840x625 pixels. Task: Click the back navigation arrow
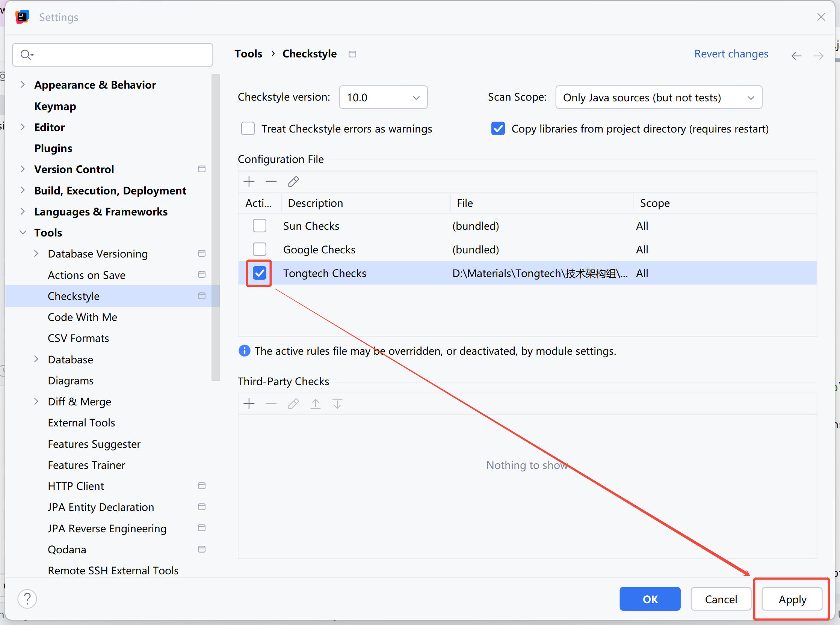796,56
